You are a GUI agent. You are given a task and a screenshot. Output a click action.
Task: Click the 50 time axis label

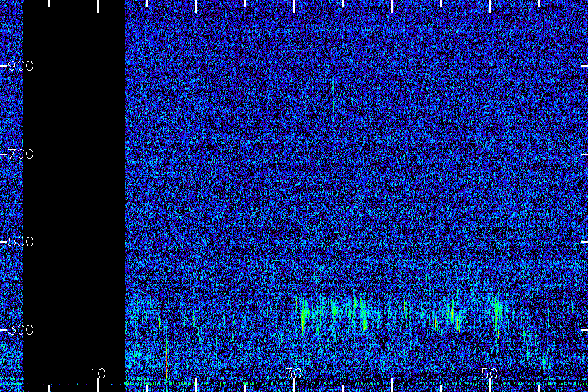[x=489, y=373]
